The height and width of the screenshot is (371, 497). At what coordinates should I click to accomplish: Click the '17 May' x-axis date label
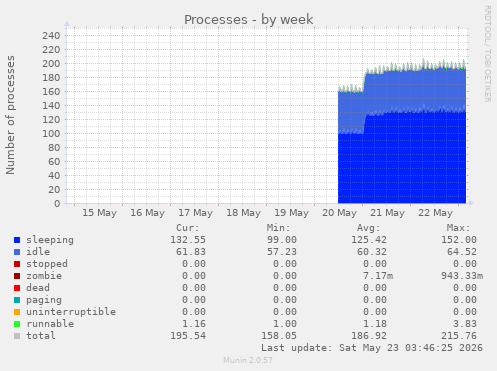[195, 213]
